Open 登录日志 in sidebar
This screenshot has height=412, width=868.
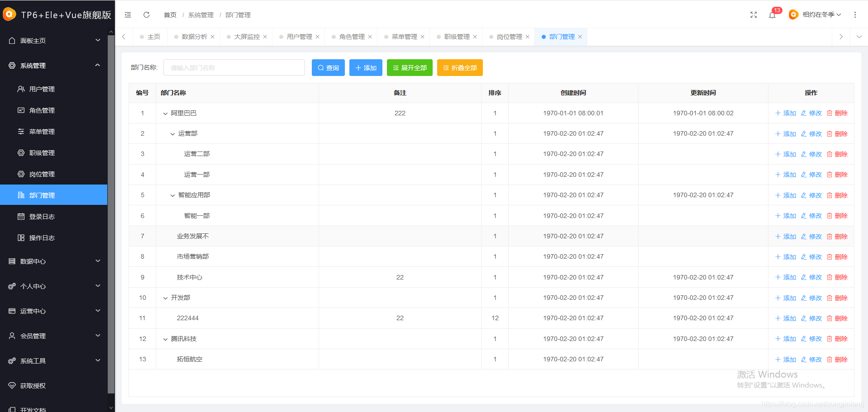(53, 217)
